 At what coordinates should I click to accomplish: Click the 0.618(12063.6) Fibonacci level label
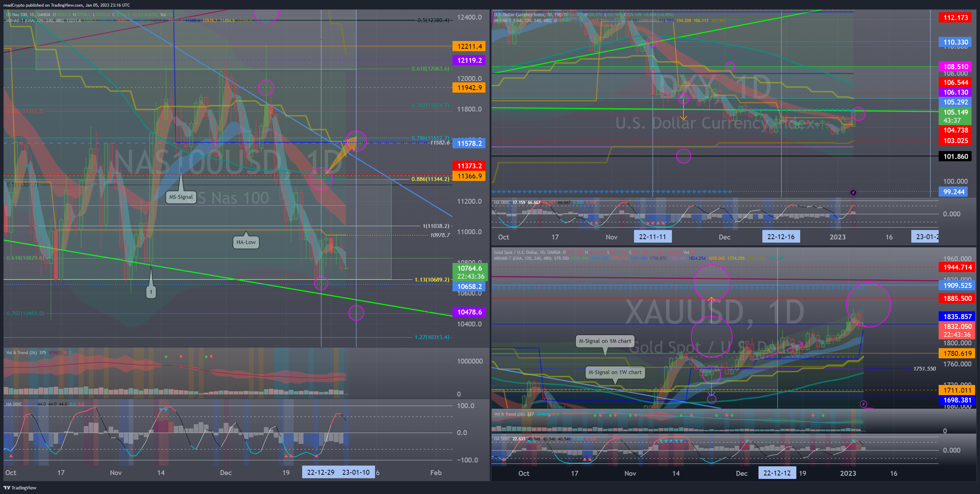430,68
